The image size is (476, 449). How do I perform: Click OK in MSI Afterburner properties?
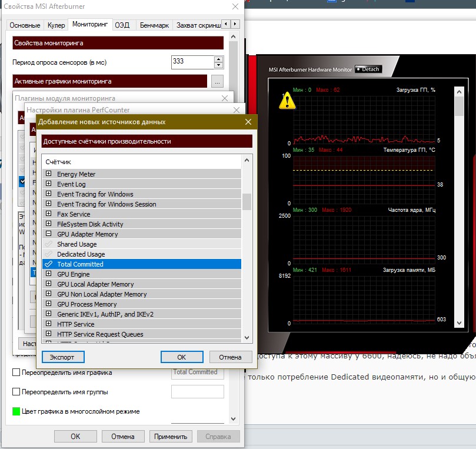[75, 437]
